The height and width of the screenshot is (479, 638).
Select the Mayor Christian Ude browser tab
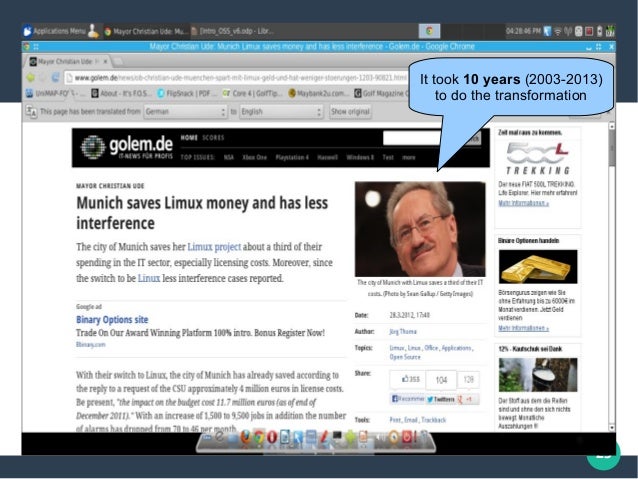[65, 61]
